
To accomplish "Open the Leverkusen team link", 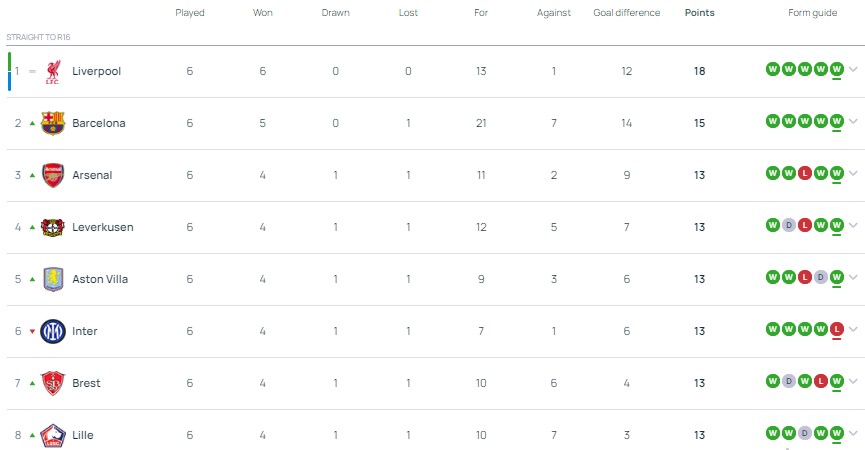I will [102, 227].
